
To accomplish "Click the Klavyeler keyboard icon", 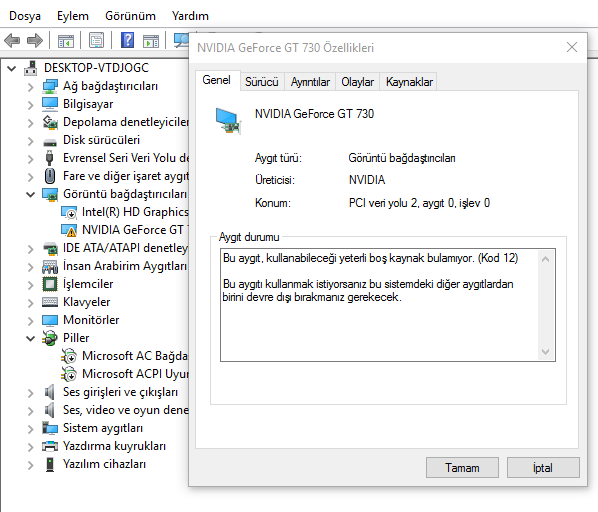I will coord(50,302).
